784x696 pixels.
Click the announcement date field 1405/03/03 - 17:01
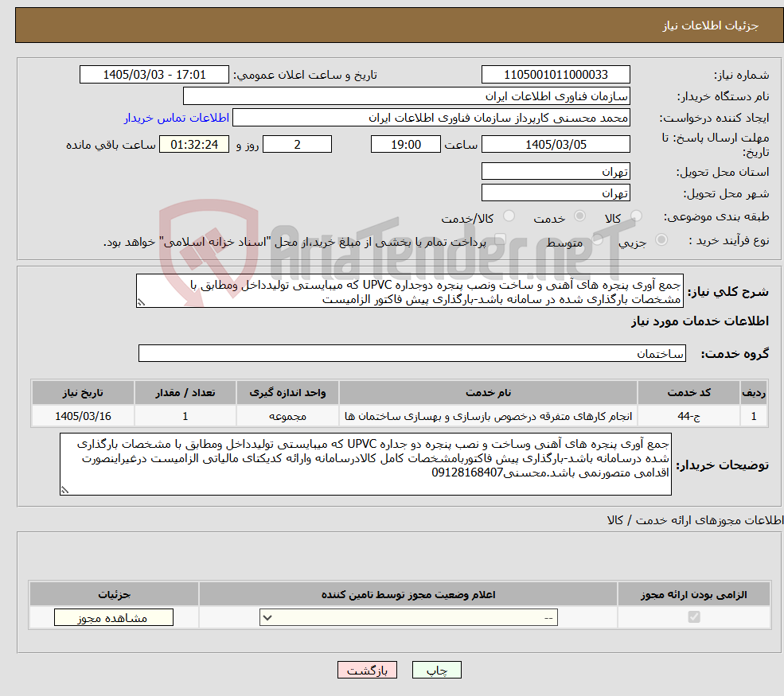point(154,75)
